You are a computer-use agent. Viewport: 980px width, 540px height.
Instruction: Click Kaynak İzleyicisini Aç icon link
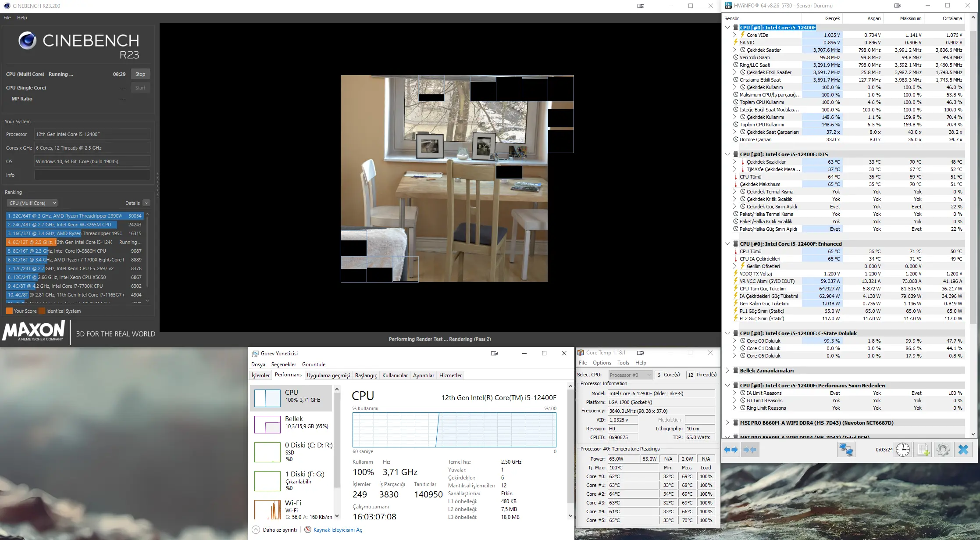(308, 530)
